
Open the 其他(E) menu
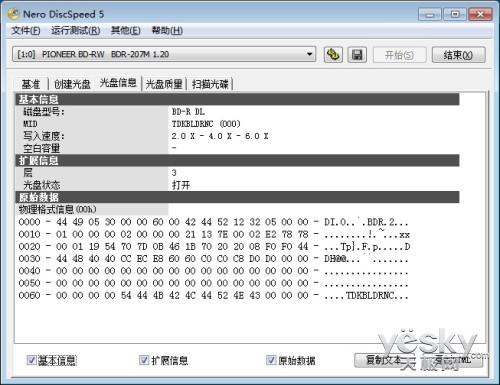click(x=125, y=31)
